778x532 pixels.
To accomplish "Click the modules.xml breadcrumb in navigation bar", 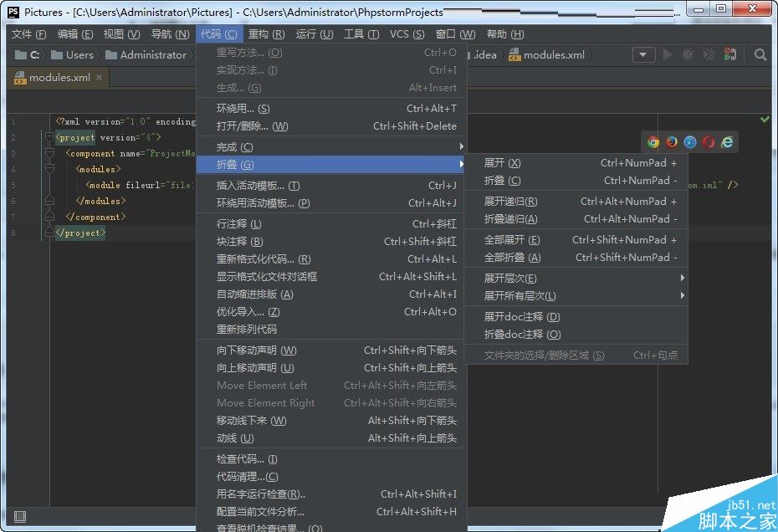I will [x=547, y=54].
